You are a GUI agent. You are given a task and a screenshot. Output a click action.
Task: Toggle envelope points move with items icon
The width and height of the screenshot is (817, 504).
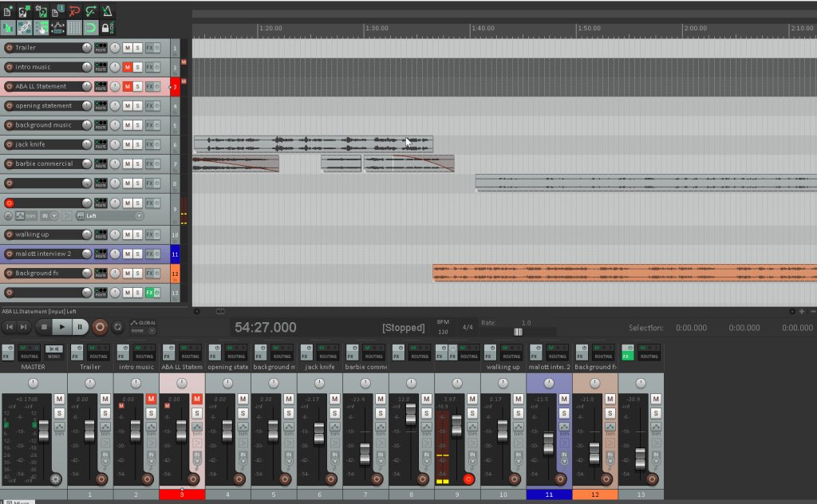coord(57,28)
